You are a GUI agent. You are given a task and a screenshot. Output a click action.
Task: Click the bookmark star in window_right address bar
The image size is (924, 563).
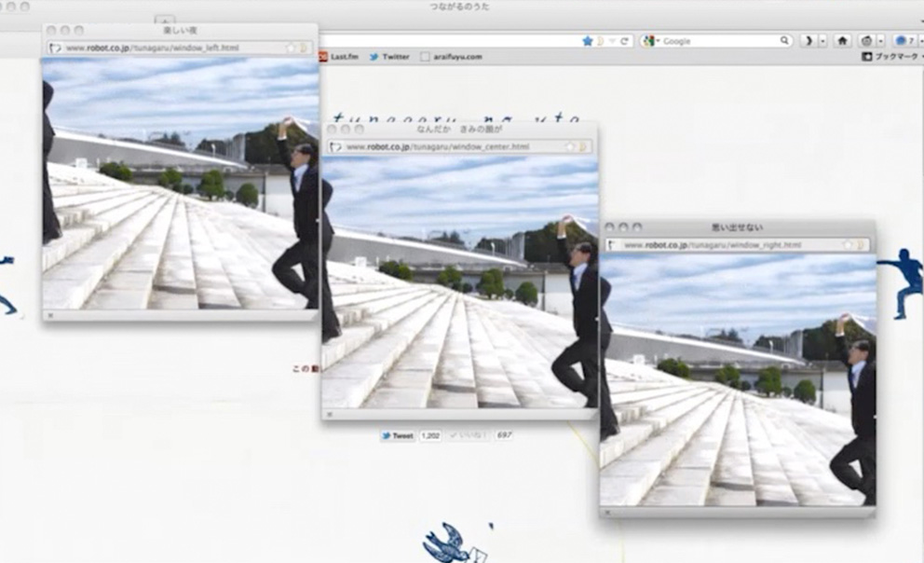[849, 245]
